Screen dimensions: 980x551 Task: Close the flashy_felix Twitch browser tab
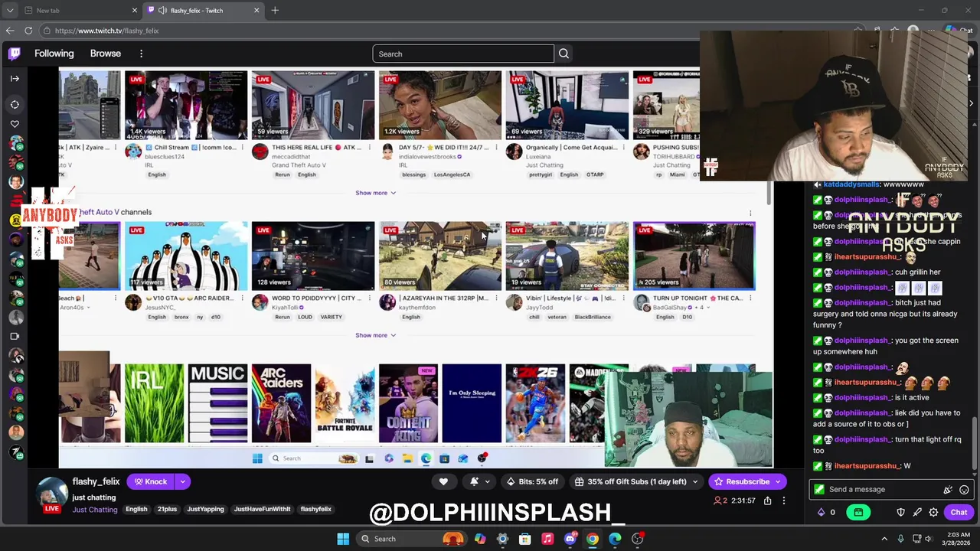pyautogui.click(x=256, y=11)
